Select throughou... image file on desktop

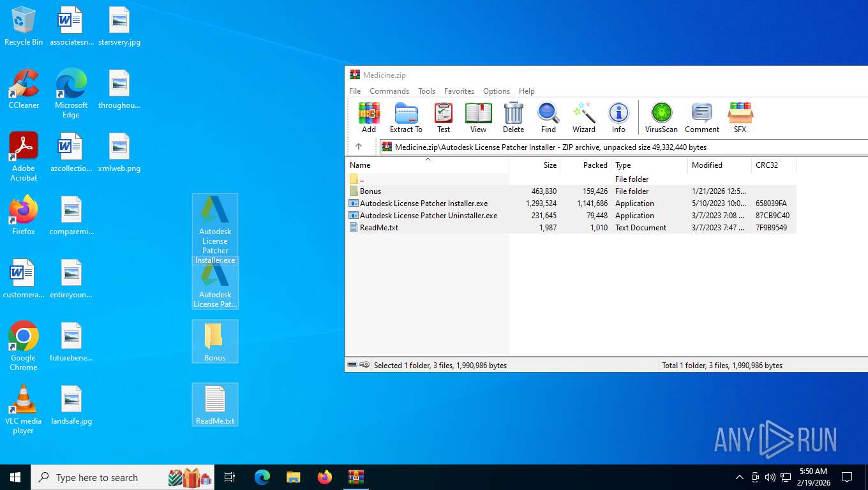pos(119,90)
